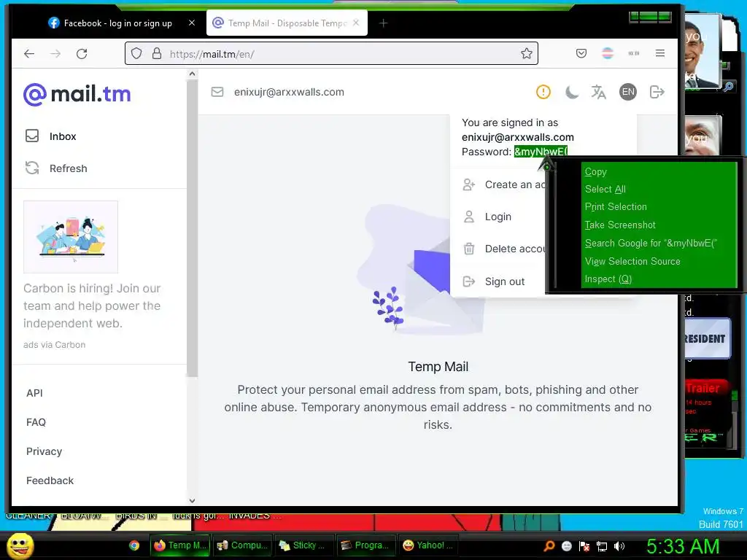Click the account logout arrow icon in header

(x=657, y=92)
